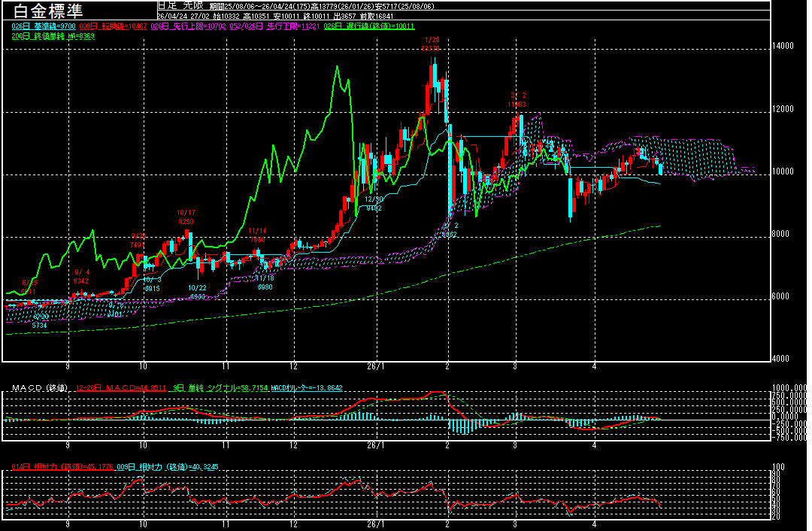This screenshot has width=812, height=531.
Task: Click the 8000 price axis label
Action: (x=783, y=235)
